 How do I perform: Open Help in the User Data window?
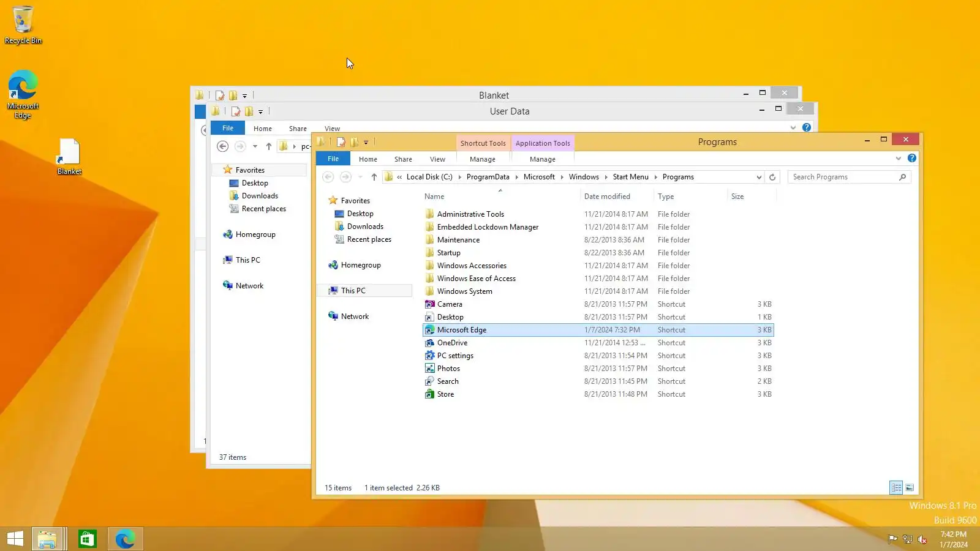coord(807,127)
